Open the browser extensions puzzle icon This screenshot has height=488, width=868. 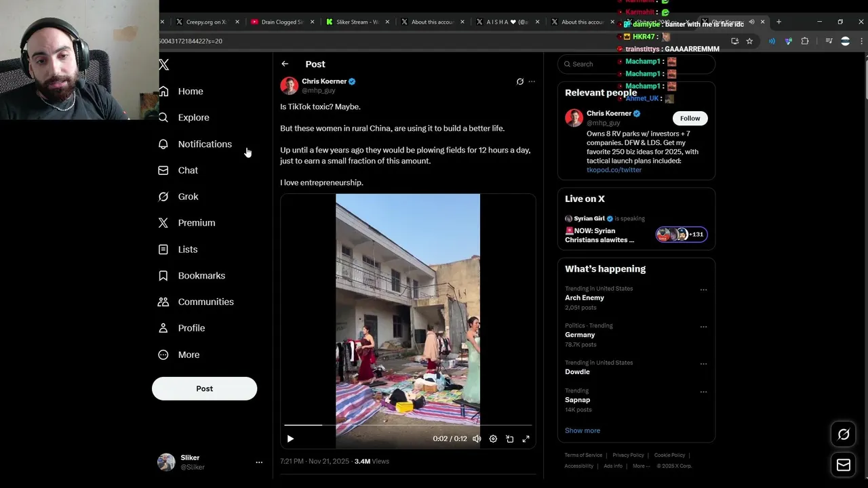coord(805,41)
